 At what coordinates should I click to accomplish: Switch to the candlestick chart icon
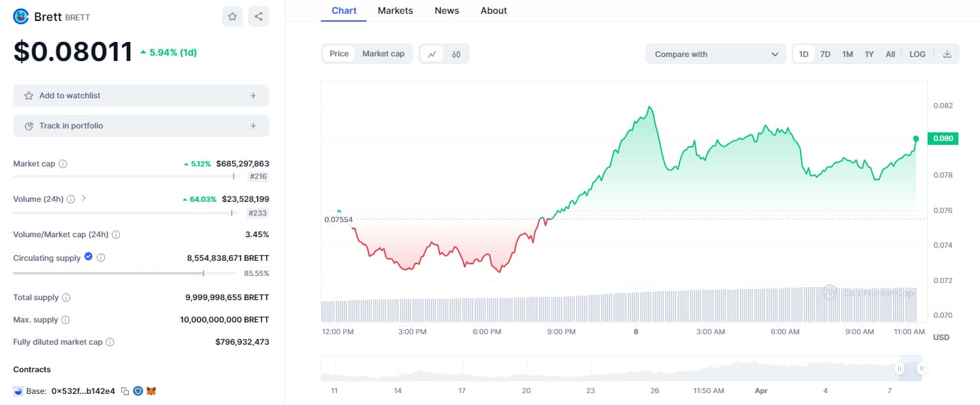[456, 54]
